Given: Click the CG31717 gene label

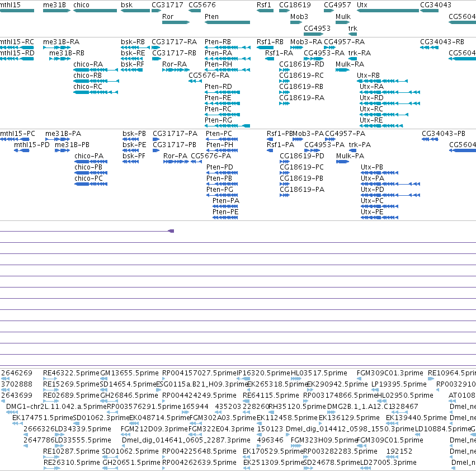Looking at the screenshot, I should pos(167,5).
